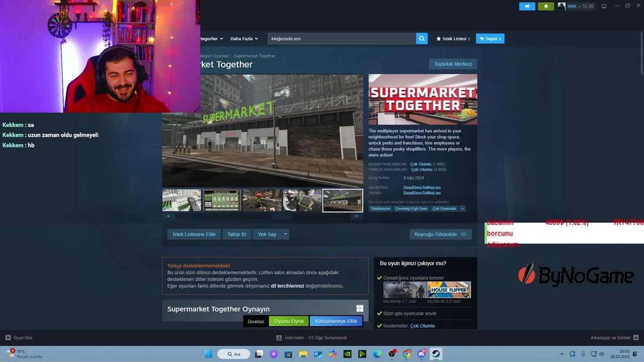Click the Supermarket Together capsule image
Viewport: 644px width, 362px height.
(x=423, y=100)
